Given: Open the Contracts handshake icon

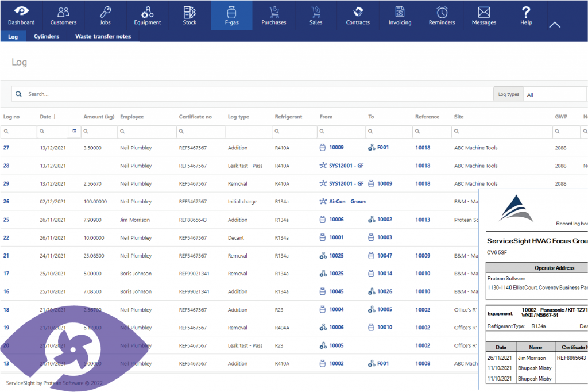Looking at the screenshot, I should pyautogui.click(x=358, y=12).
